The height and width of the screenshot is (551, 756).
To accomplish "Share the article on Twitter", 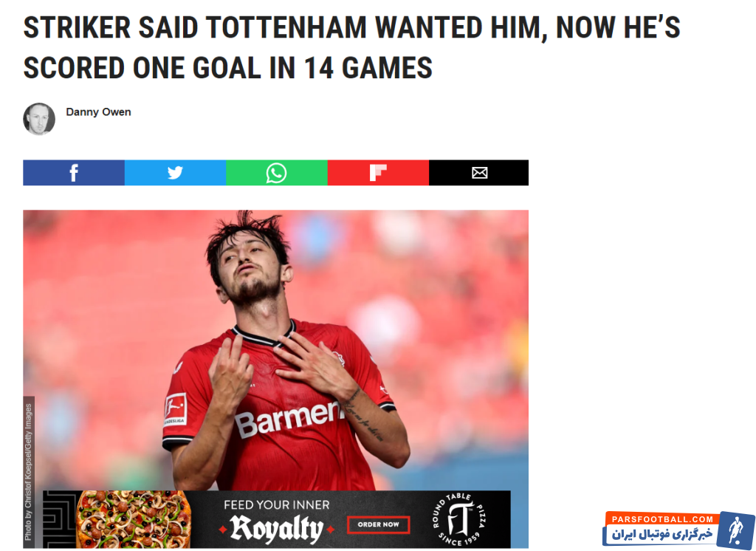I will point(176,173).
